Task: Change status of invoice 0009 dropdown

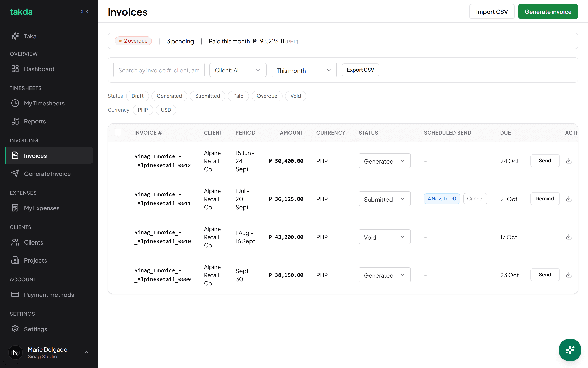Action: pos(384,275)
